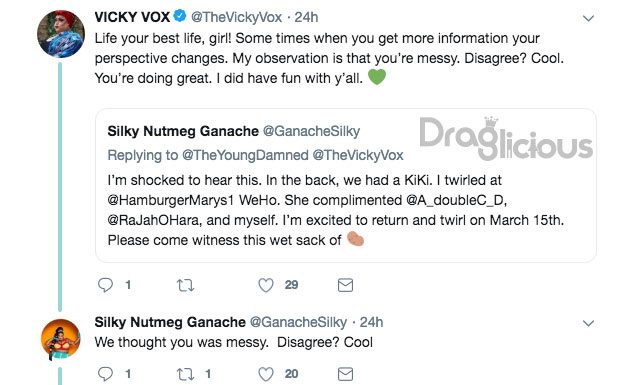Screen dimensions: 635x385
Task: Open @GanacheSilky handle in lower tweet header
Action: pos(298,322)
